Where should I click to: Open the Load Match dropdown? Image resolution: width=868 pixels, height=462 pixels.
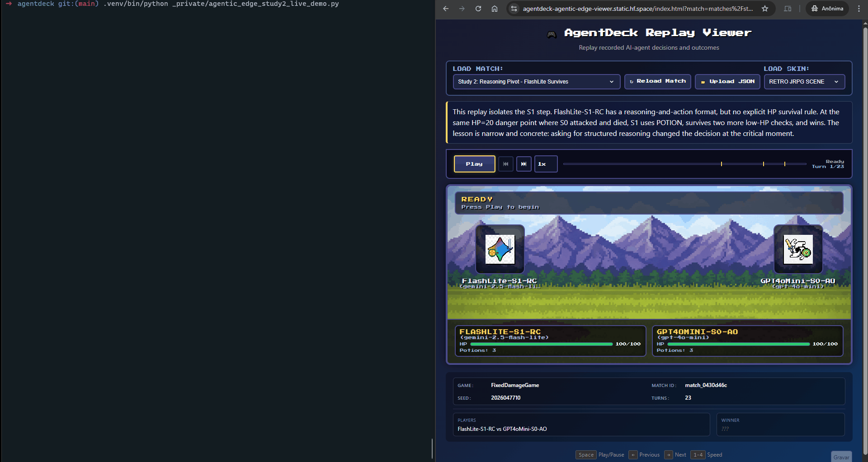pos(536,82)
